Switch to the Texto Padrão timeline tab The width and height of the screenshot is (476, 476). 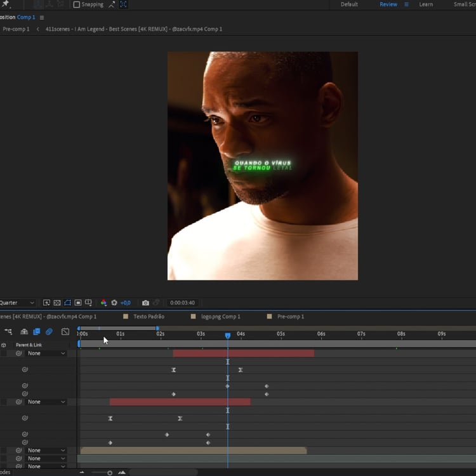pyautogui.click(x=149, y=316)
